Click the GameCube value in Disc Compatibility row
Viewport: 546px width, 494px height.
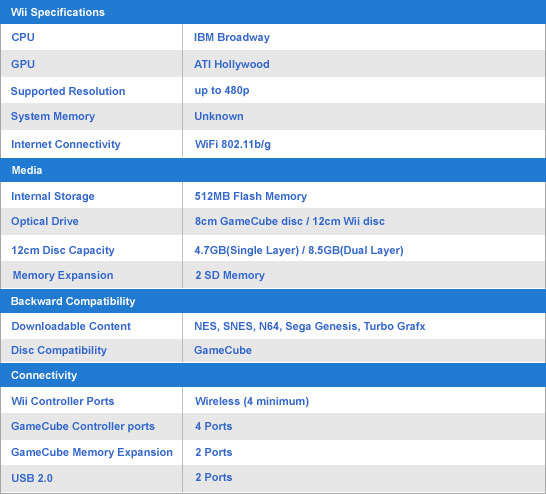[223, 350]
